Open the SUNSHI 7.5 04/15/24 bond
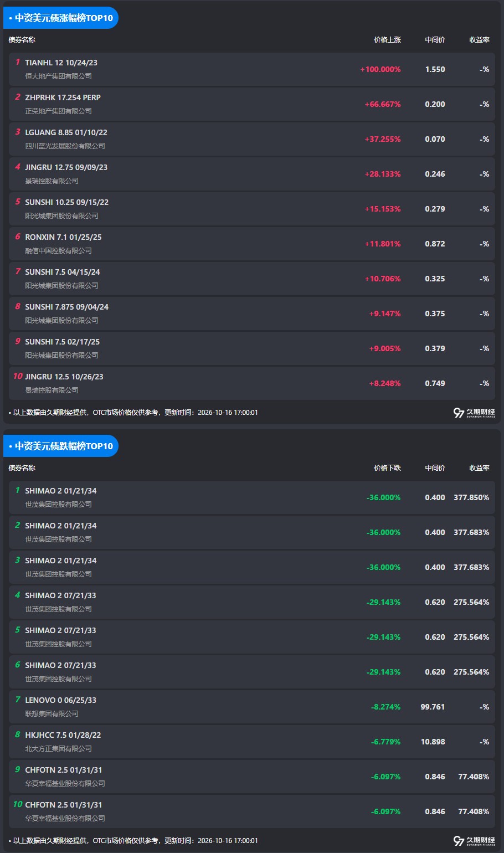504x853 pixels. click(252, 279)
